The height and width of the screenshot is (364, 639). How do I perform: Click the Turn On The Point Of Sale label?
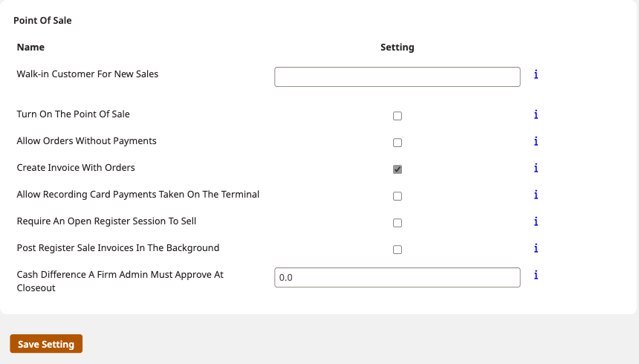[74, 114]
